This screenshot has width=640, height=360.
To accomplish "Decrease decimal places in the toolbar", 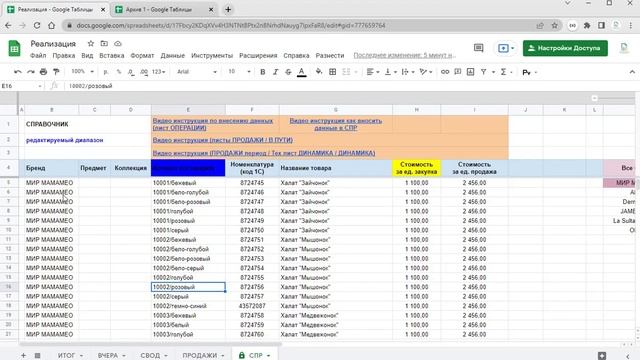I will [131, 72].
